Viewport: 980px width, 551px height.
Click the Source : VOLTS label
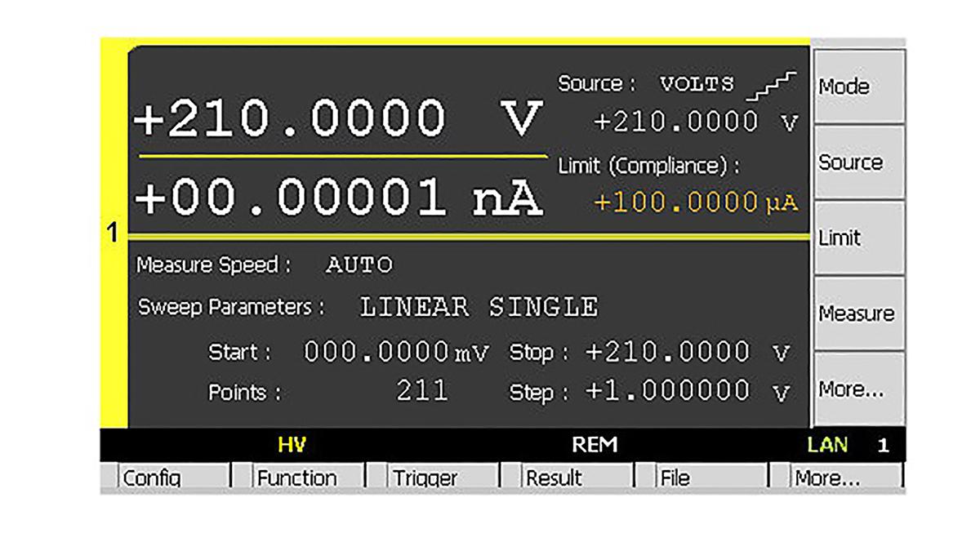click(646, 84)
